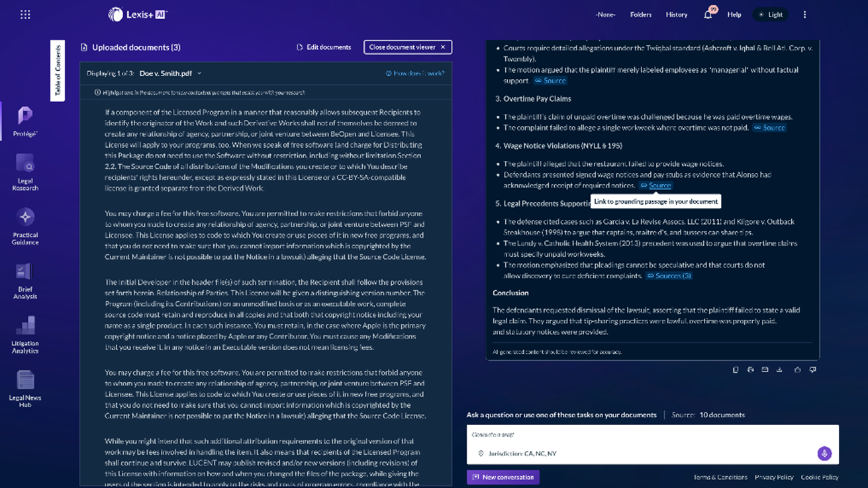Viewport: 868px width, 488px height.
Task: Print the AI response
Action: (x=750, y=370)
